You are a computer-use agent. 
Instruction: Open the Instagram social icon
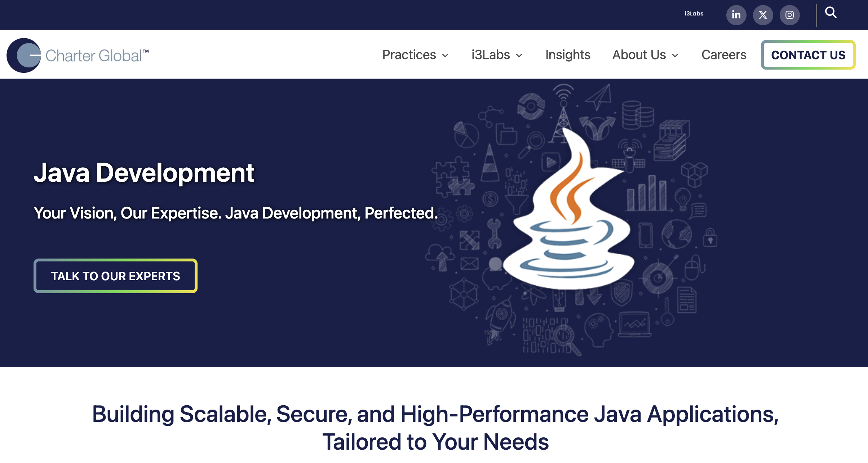pyautogui.click(x=789, y=15)
